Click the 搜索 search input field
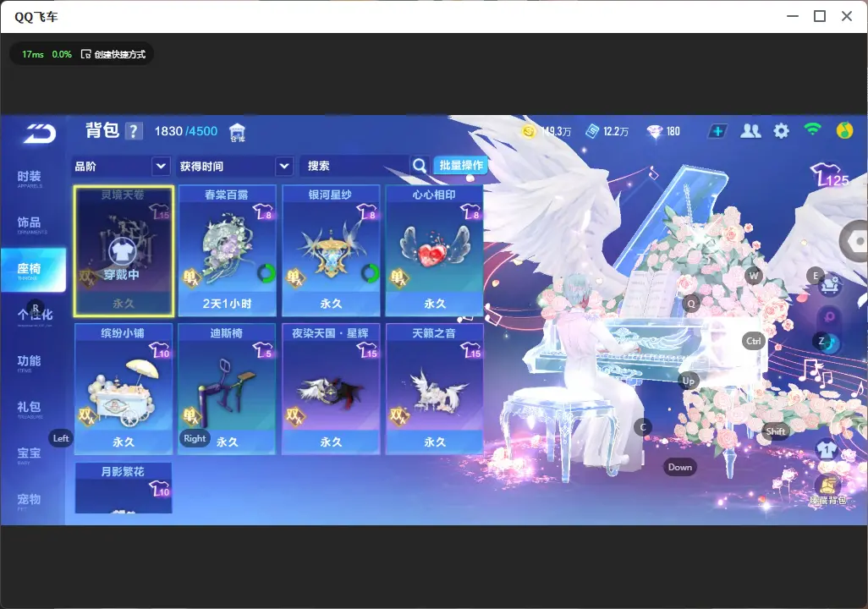Image resolution: width=868 pixels, height=609 pixels. pos(354,166)
